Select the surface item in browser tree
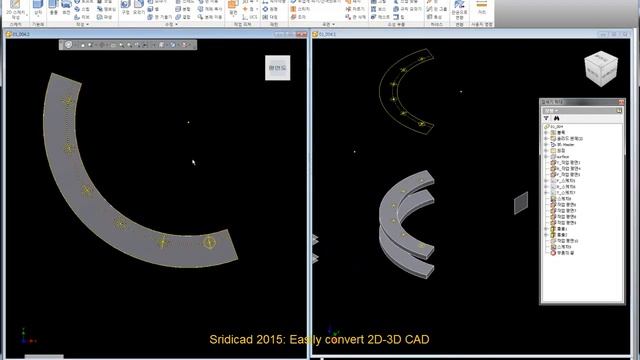This screenshot has width=640, height=360. tap(560, 157)
